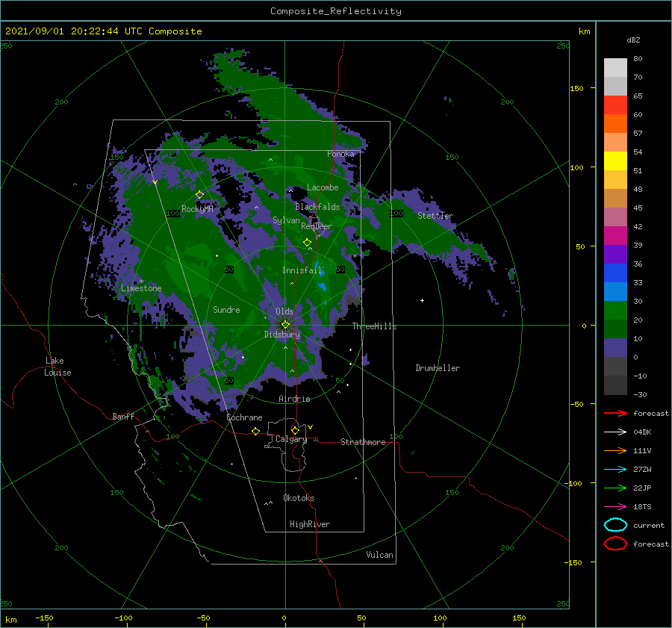Image resolution: width=672 pixels, height=628 pixels.
Task: Click the Okotoks city label
Action: point(299,498)
